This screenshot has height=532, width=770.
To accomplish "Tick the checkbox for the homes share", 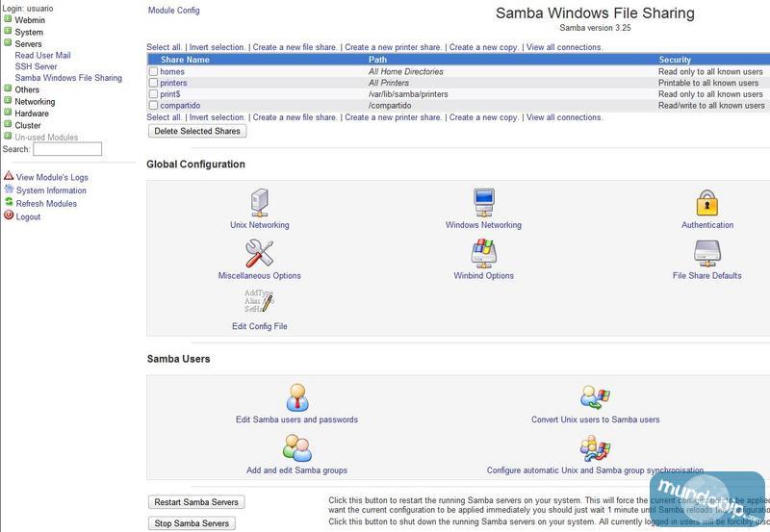I will 153,71.
